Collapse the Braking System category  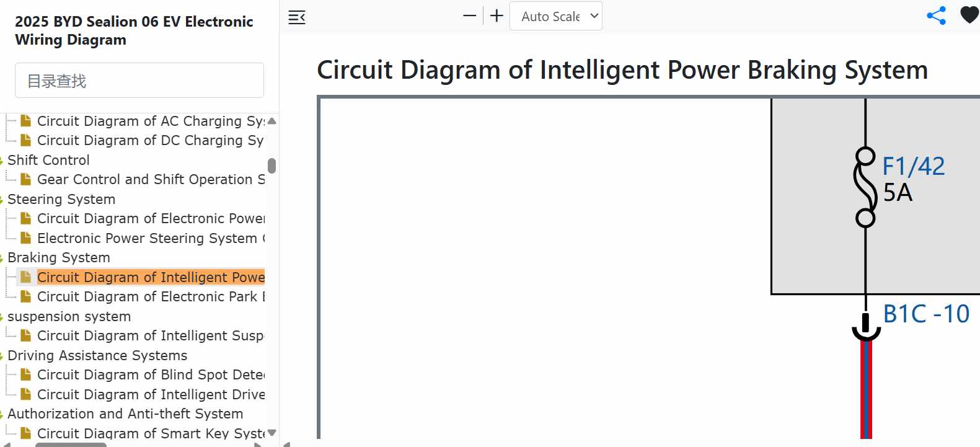tap(59, 257)
